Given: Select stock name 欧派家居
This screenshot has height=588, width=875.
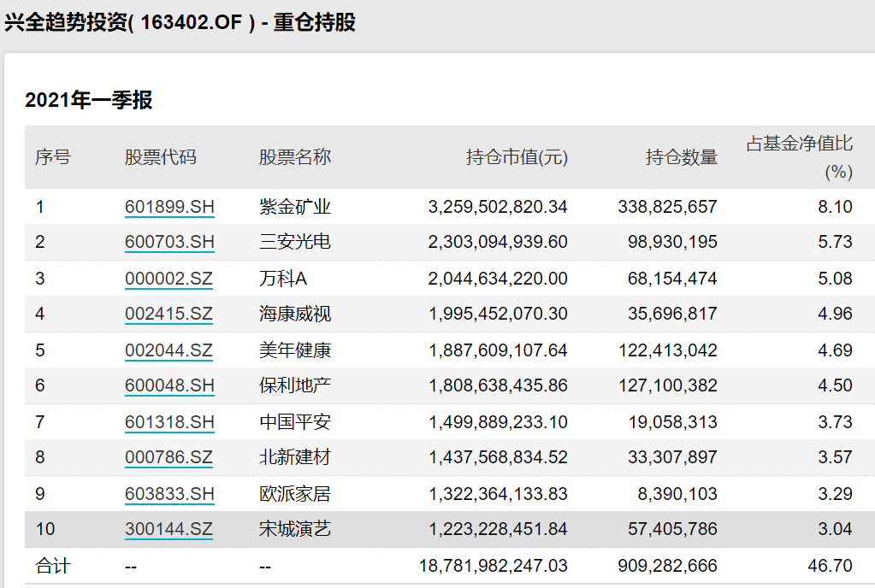Looking at the screenshot, I should [x=294, y=494].
